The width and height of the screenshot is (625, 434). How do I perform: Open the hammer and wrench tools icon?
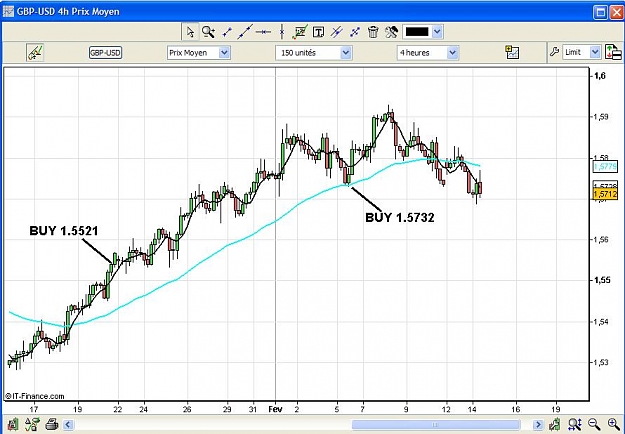click(x=391, y=32)
